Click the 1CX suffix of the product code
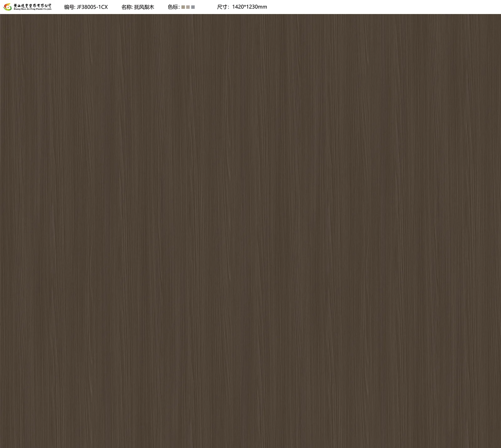 click(103, 7)
